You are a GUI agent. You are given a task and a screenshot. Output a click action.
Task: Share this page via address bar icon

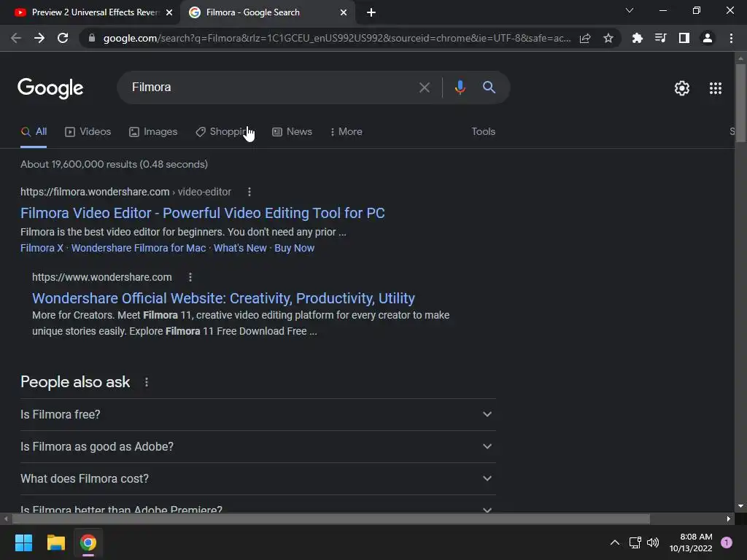coord(585,38)
